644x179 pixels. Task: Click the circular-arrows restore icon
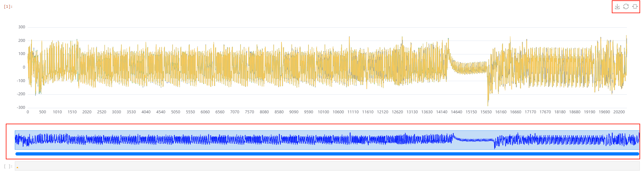(x=626, y=6)
